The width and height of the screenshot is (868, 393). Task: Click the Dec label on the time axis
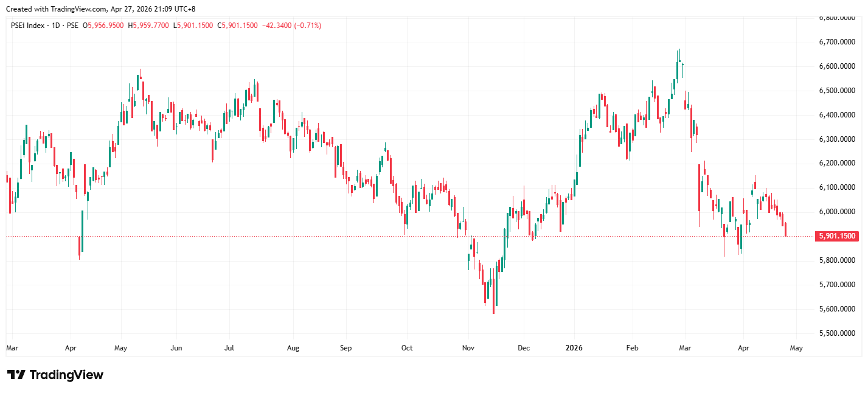pyautogui.click(x=524, y=349)
